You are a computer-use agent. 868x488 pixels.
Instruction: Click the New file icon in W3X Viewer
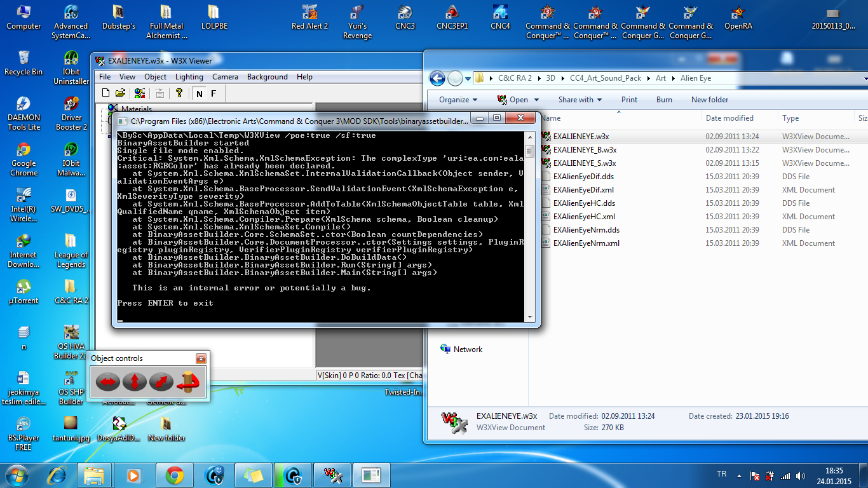pyautogui.click(x=106, y=93)
